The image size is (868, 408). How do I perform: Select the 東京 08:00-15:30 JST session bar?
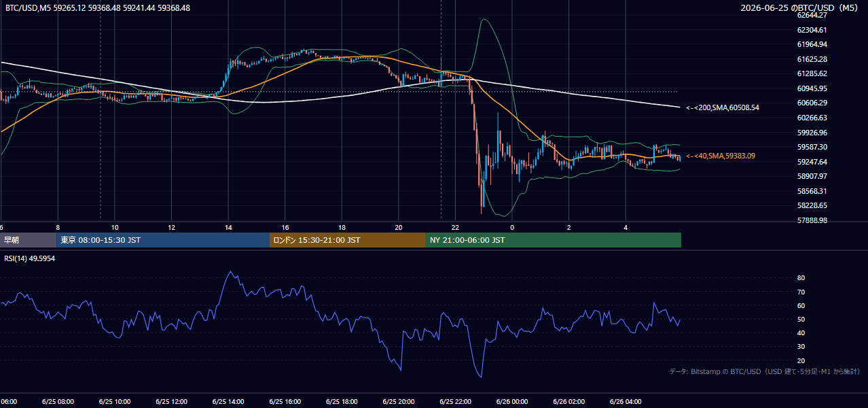[x=163, y=240]
